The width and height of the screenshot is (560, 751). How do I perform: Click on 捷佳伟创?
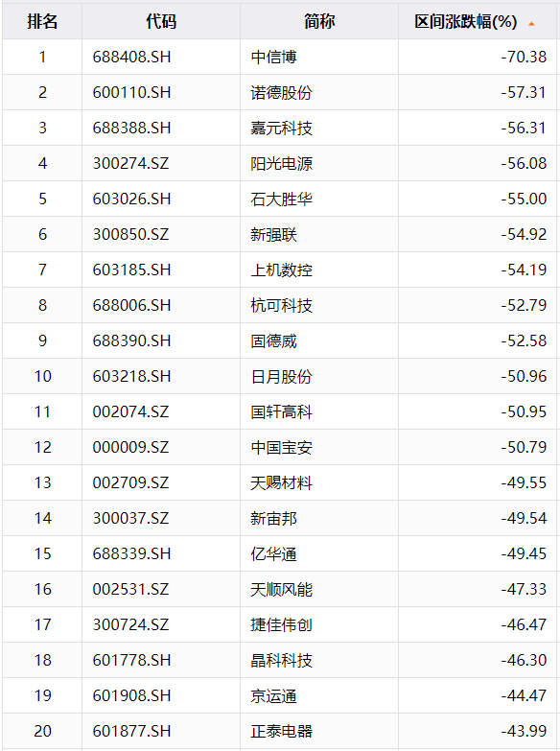(x=282, y=624)
